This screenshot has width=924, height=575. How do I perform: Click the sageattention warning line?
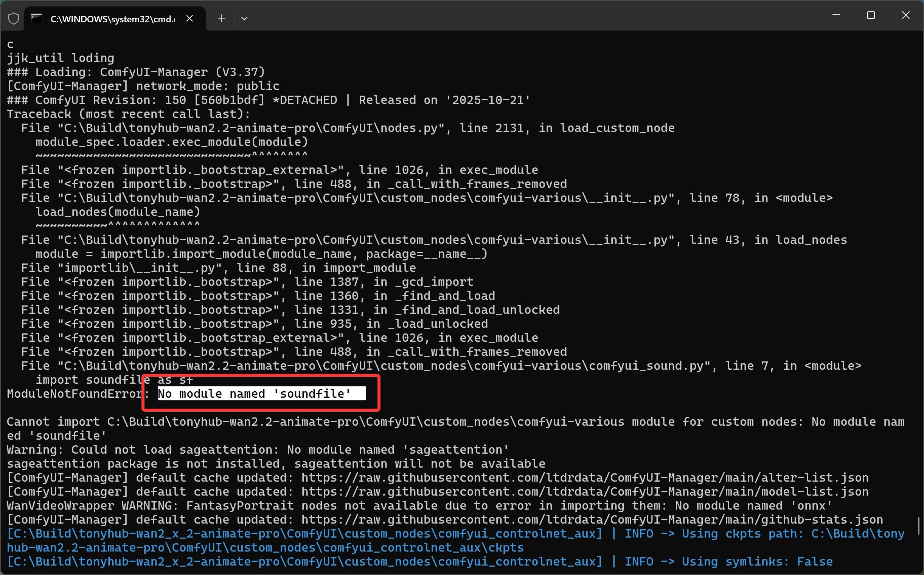coord(258,450)
